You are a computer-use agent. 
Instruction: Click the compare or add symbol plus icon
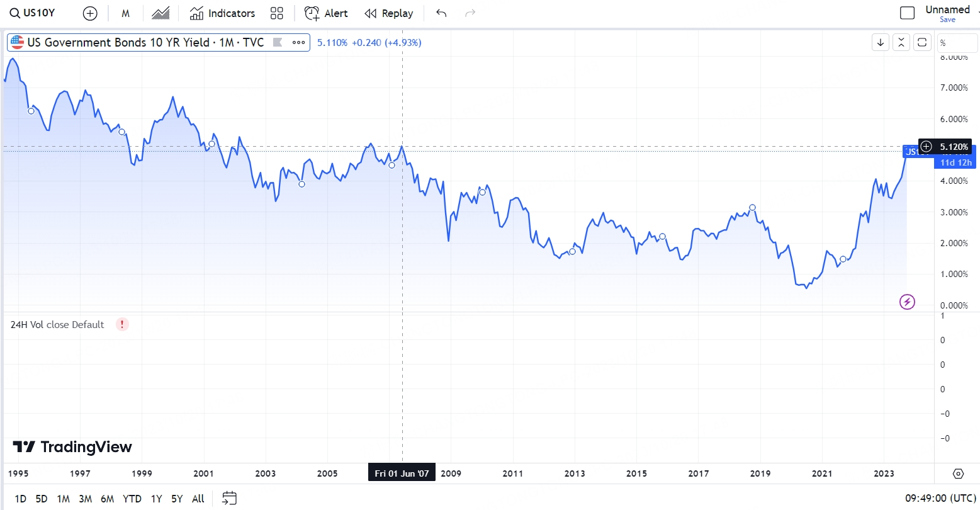pyautogui.click(x=90, y=13)
